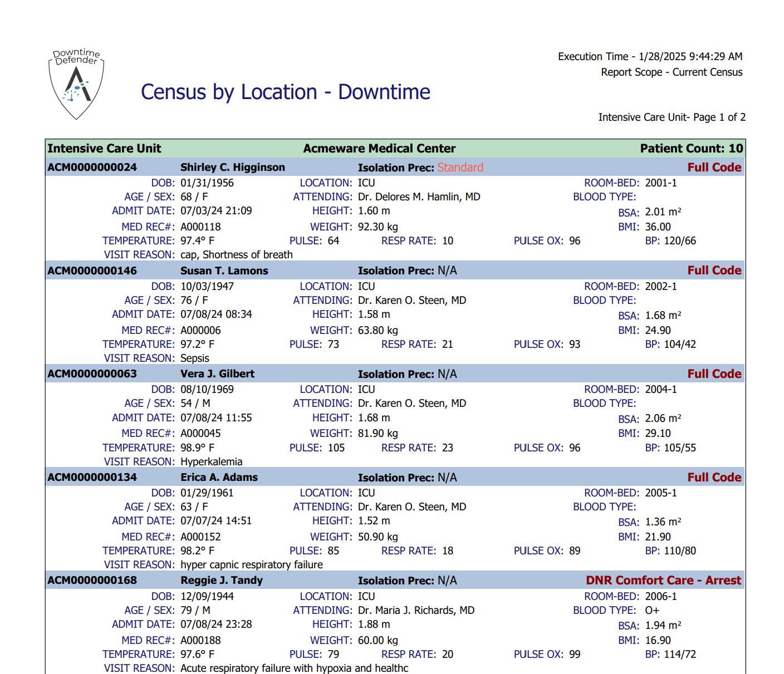Select patient ID ACM0000000134
Screen dimensions: 784x674
92,477
